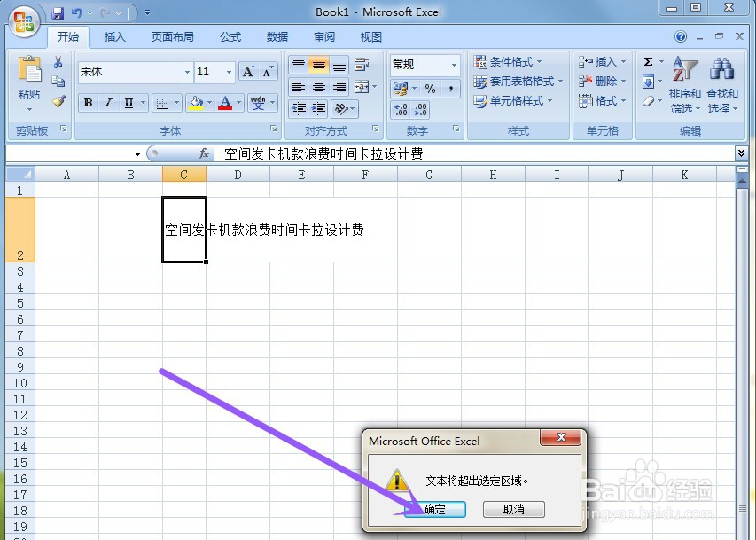Toggle Italic formatting
The image size is (756, 540).
coord(108,102)
